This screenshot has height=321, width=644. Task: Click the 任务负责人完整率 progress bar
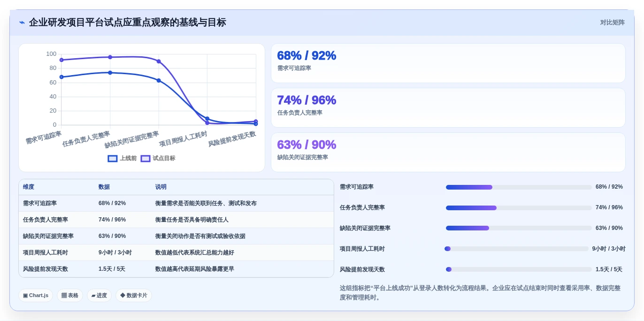pyautogui.click(x=519, y=208)
